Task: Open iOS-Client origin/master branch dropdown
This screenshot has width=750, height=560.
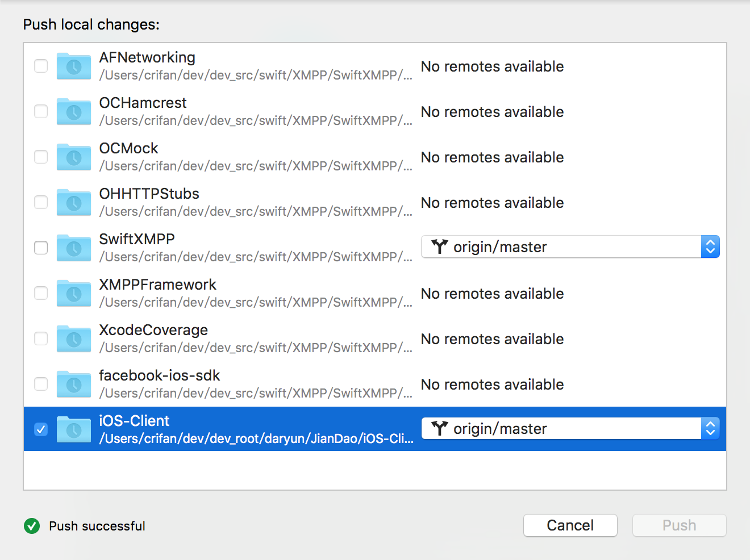Action: [x=561, y=429]
